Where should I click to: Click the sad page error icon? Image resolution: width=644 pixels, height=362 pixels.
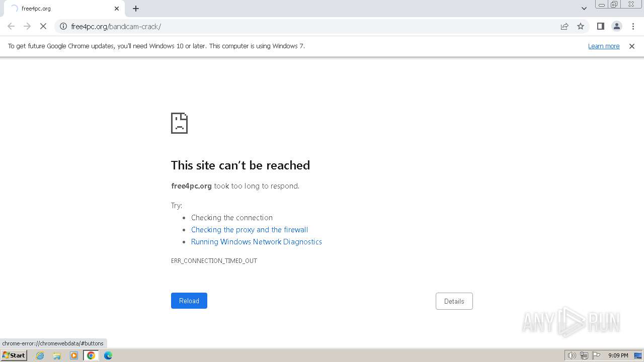[180, 123]
